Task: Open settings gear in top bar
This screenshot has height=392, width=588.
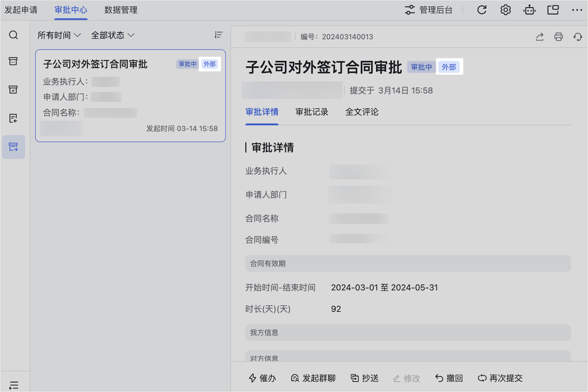Action: (x=505, y=10)
